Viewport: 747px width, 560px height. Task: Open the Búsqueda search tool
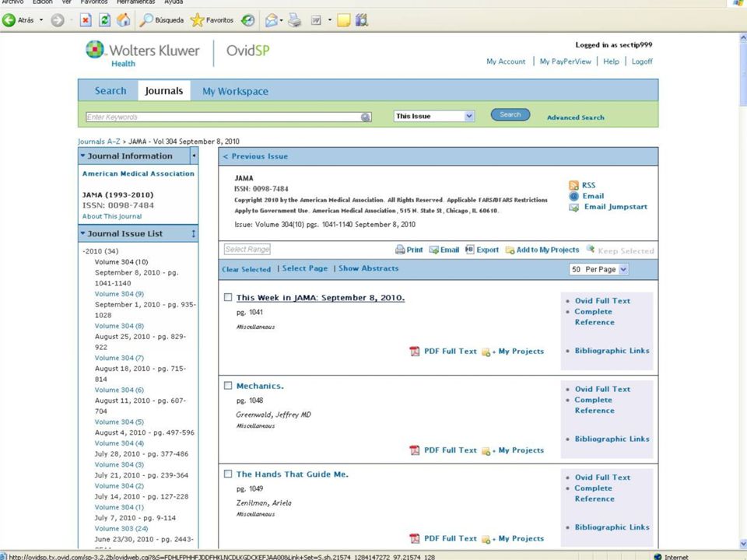[x=162, y=20]
